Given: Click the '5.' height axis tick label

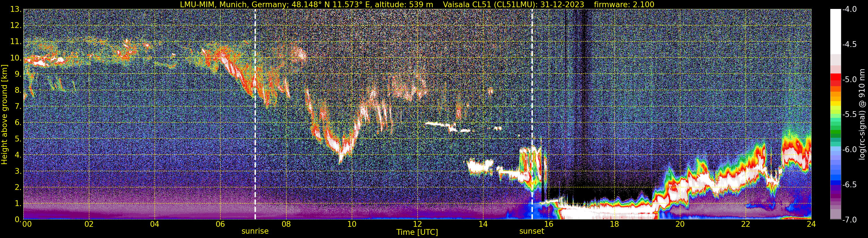Looking at the screenshot, I should pyautogui.click(x=18, y=139).
